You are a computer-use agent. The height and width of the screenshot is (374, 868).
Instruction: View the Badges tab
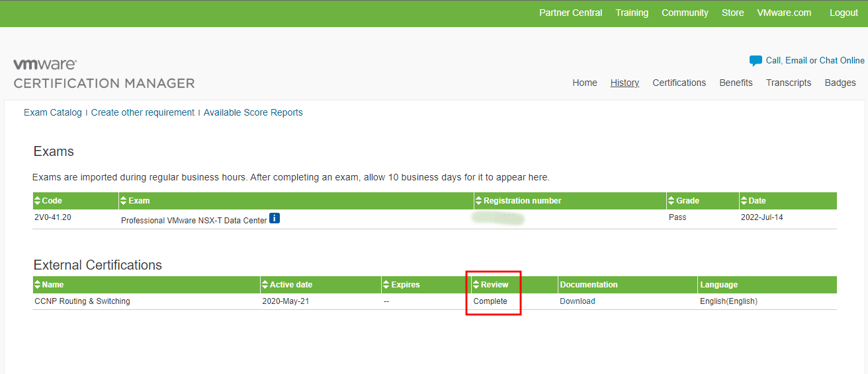840,83
